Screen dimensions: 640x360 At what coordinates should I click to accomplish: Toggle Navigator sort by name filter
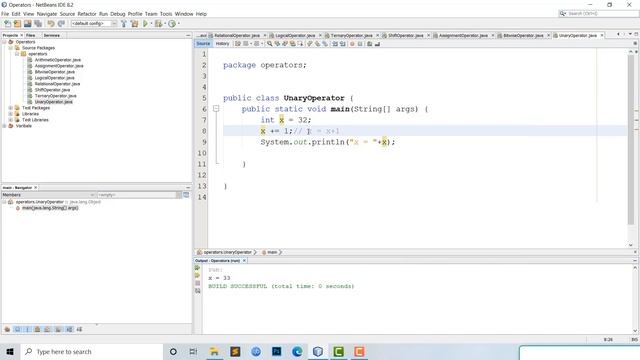click(x=69, y=329)
